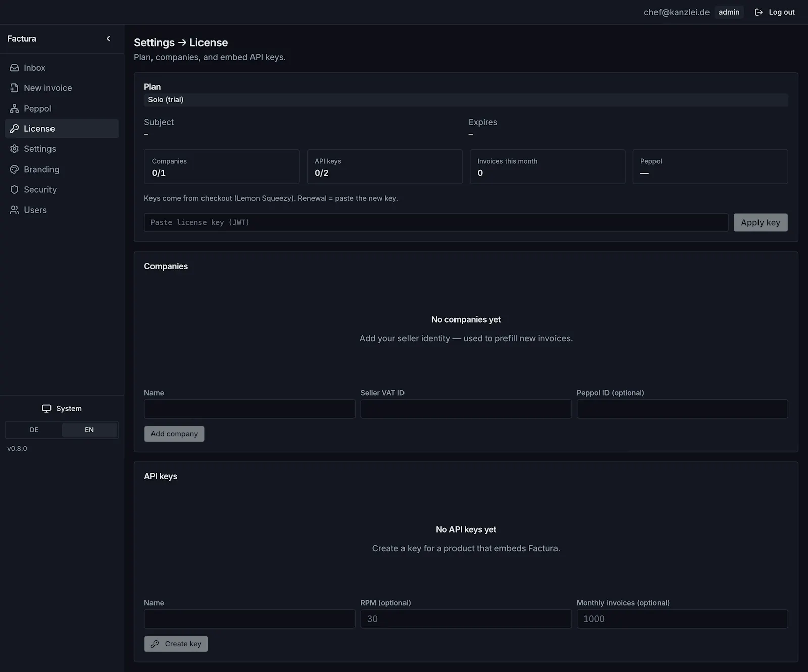Click the key icon on Create key button
This screenshot has height=672, width=808.
[155, 644]
